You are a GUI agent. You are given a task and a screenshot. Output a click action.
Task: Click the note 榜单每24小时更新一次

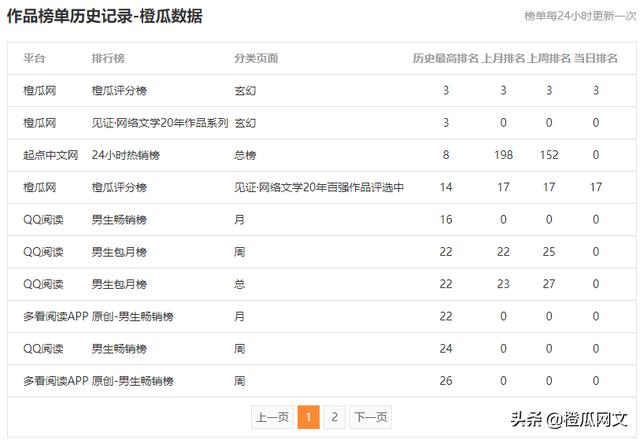click(x=580, y=16)
